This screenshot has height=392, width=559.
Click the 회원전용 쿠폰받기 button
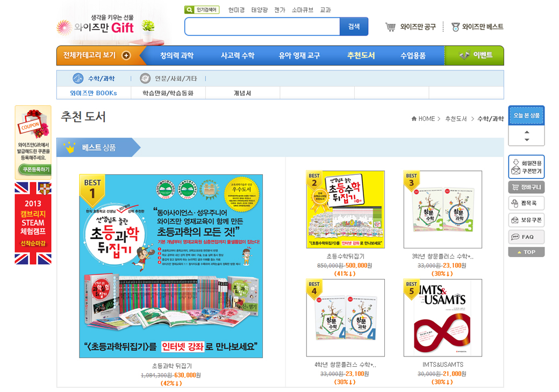click(x=526, y=167)
